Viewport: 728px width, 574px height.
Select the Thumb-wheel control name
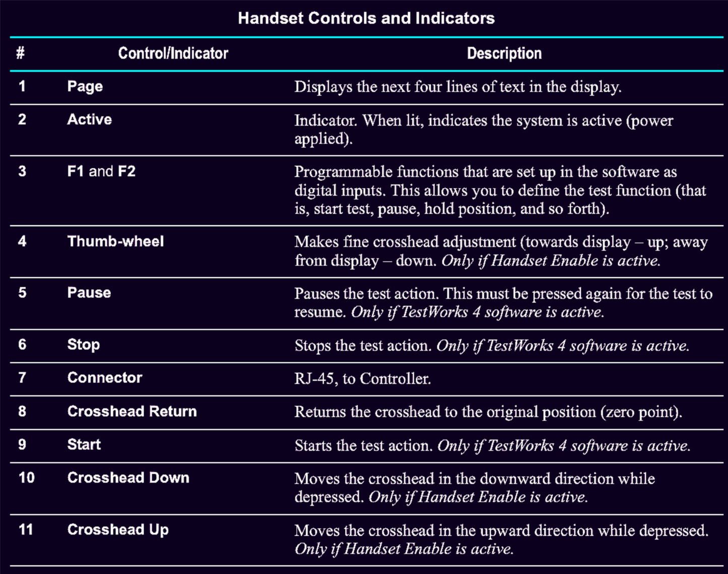point(115,241)
